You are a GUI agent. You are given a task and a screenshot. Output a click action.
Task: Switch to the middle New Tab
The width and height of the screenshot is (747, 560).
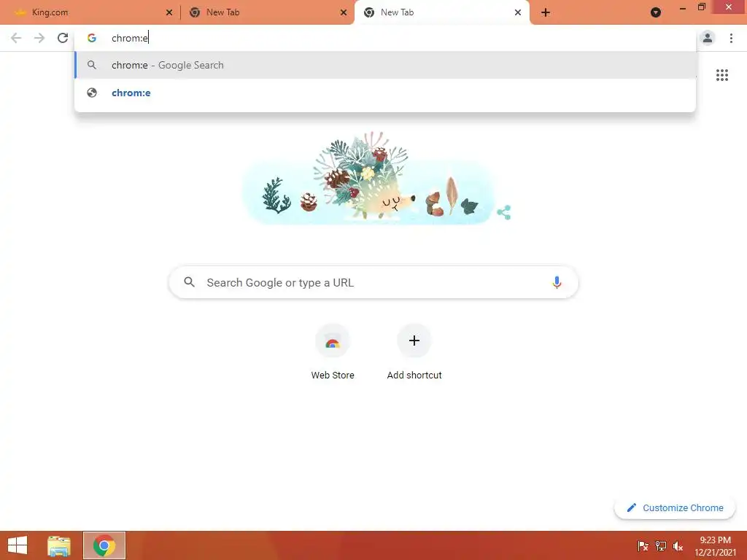(267, 12)
